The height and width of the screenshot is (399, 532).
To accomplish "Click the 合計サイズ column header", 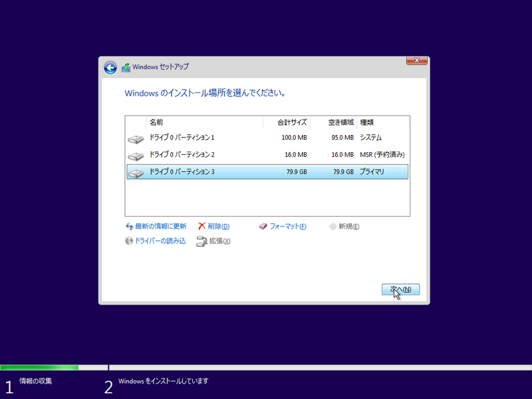I will (x=291, y=122).
